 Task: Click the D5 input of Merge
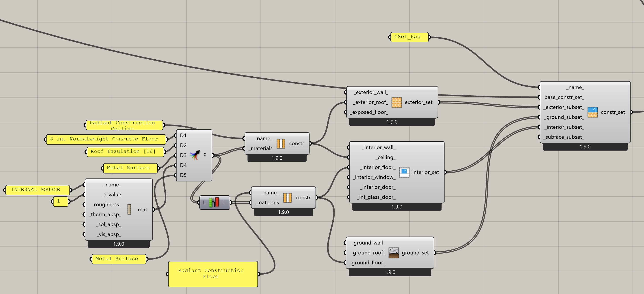click(x=183, y=175)
